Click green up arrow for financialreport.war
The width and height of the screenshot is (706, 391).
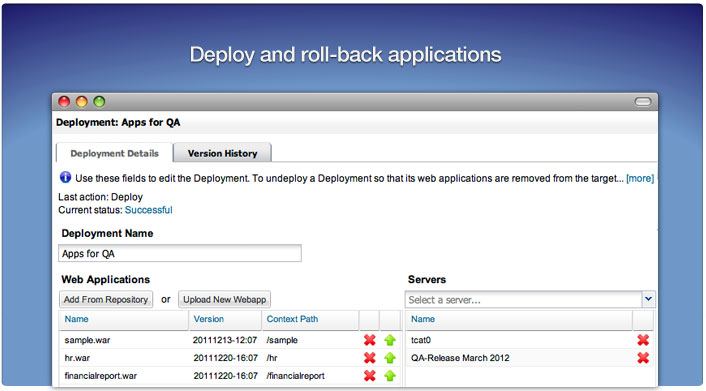coord(390,375)
